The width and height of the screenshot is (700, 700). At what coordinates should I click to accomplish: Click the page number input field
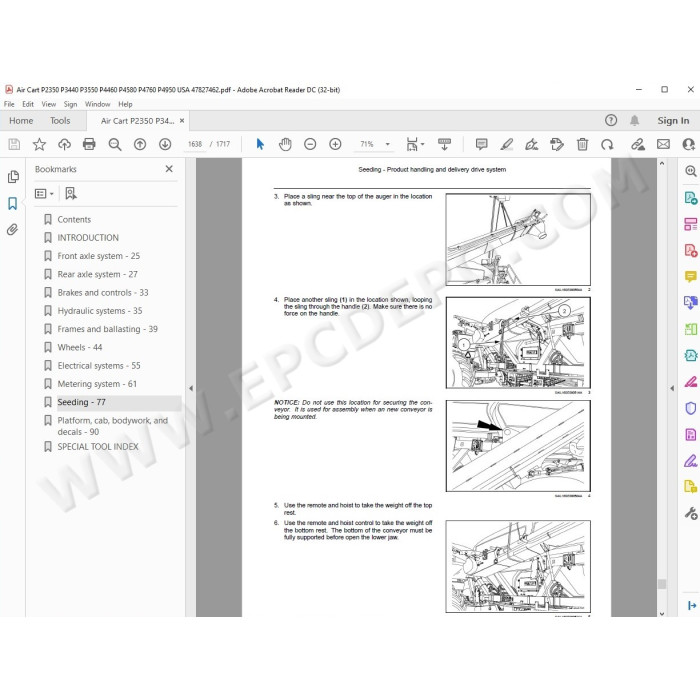pyautogui.click(x=195, y=144)
